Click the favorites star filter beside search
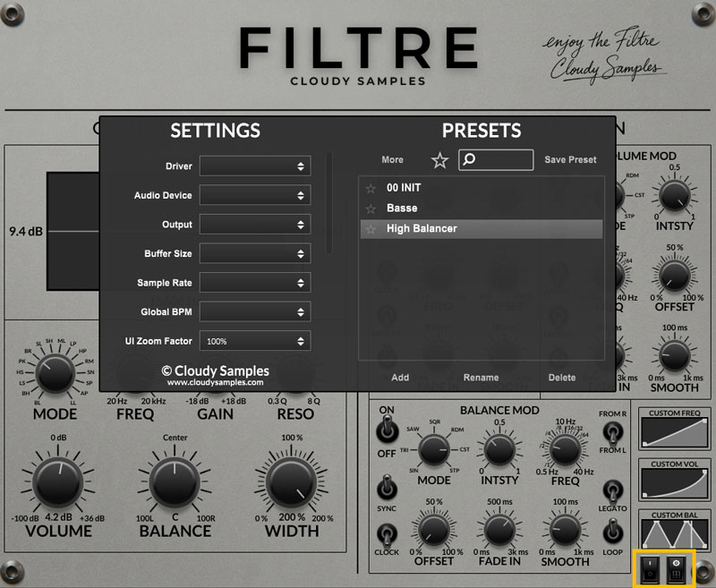 [439, 160]
